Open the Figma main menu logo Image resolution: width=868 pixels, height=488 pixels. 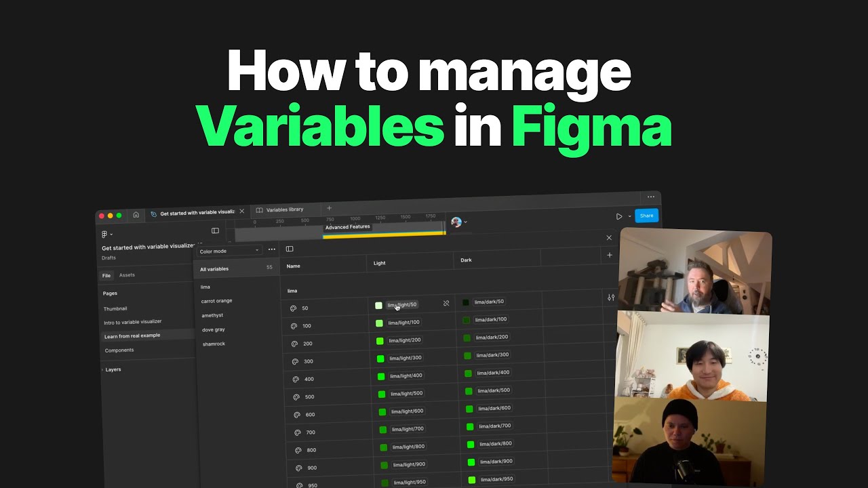pyautogui.click(x=104, y=235)
